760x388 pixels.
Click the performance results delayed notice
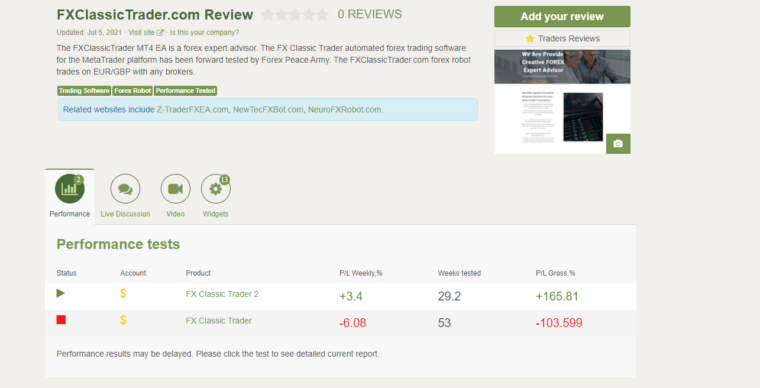tap(218, 354)
